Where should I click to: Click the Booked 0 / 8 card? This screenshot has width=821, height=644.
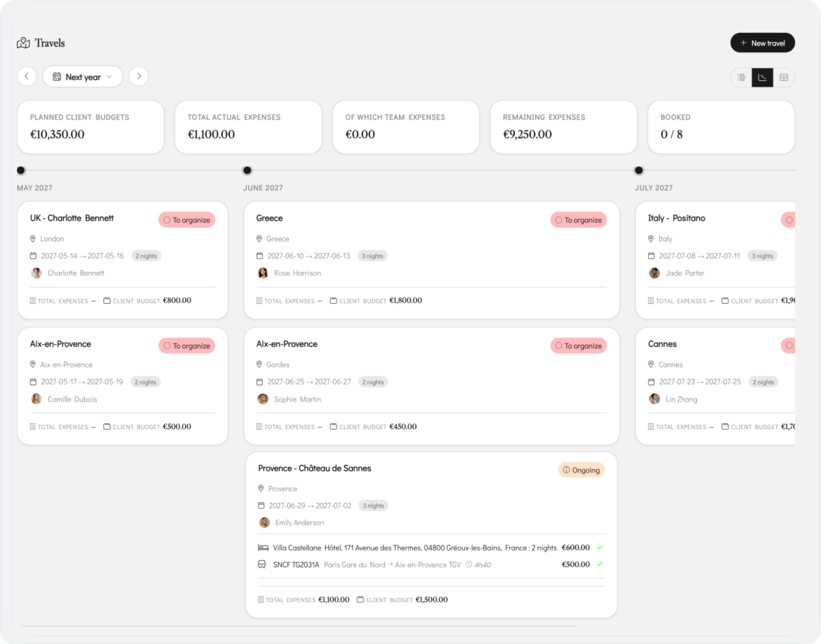(721, 127)
